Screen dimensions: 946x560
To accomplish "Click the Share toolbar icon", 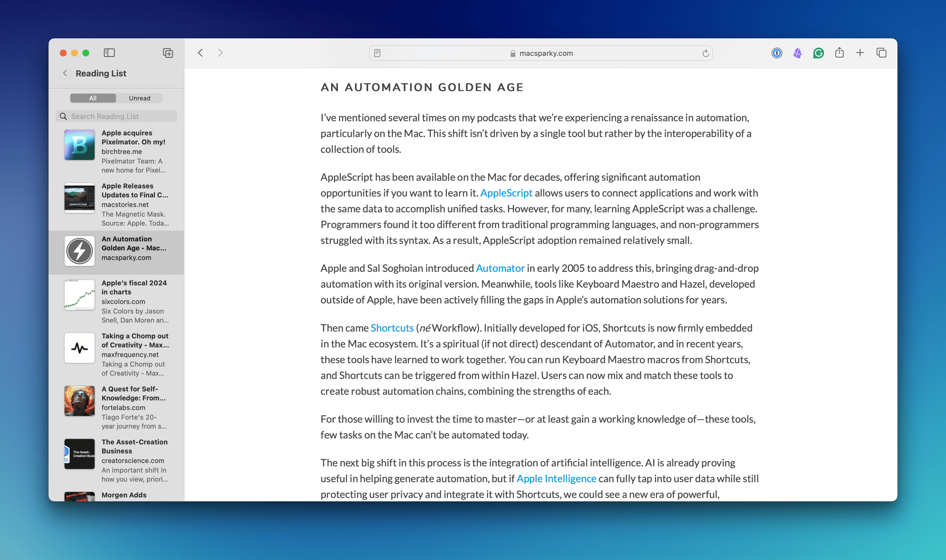I will click(x=839, y=52).
